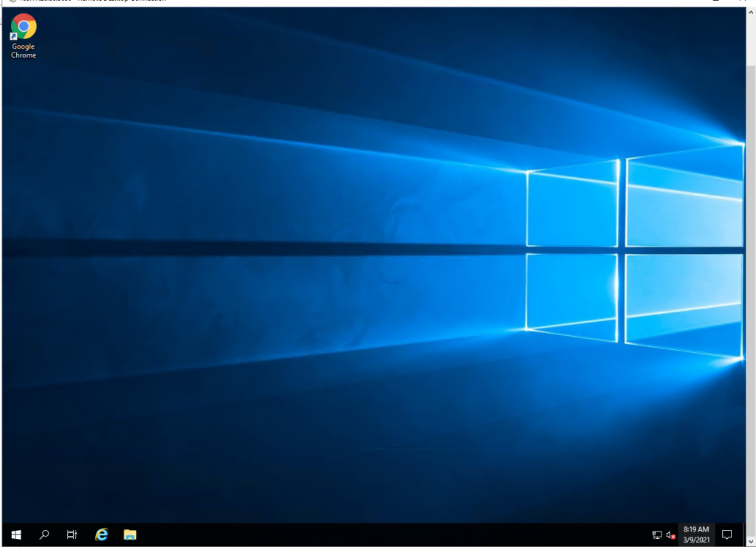
Task: Click the Remote Desktop Connection title bar
Action: [x=295, y=2]
